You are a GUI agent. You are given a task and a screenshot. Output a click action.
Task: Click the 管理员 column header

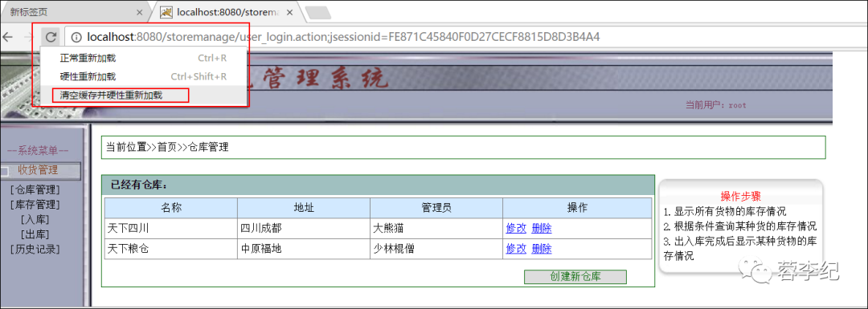[x=436, y=208]
